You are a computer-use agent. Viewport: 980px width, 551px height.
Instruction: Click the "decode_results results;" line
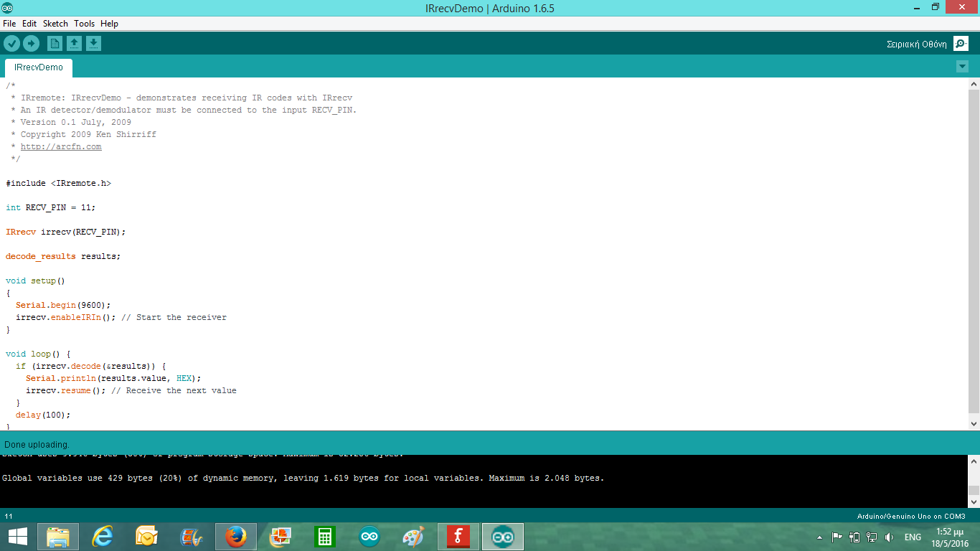click(x=63, y=256)
